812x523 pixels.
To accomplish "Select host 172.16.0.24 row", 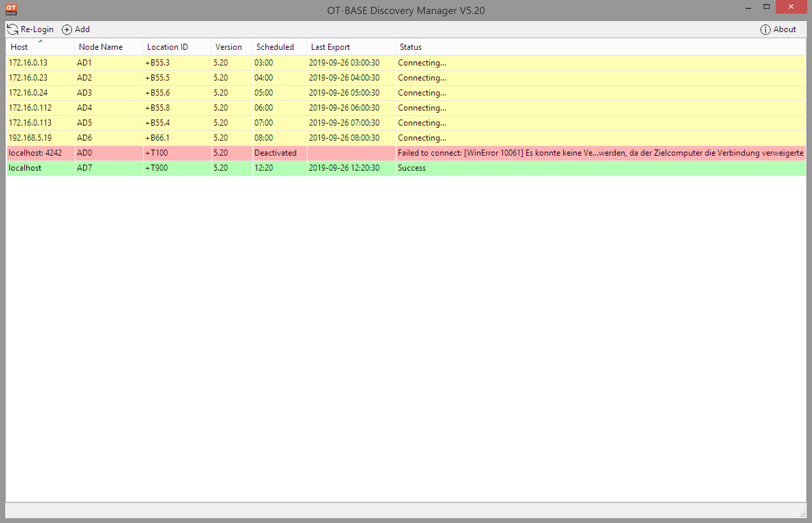I will 406,93.
